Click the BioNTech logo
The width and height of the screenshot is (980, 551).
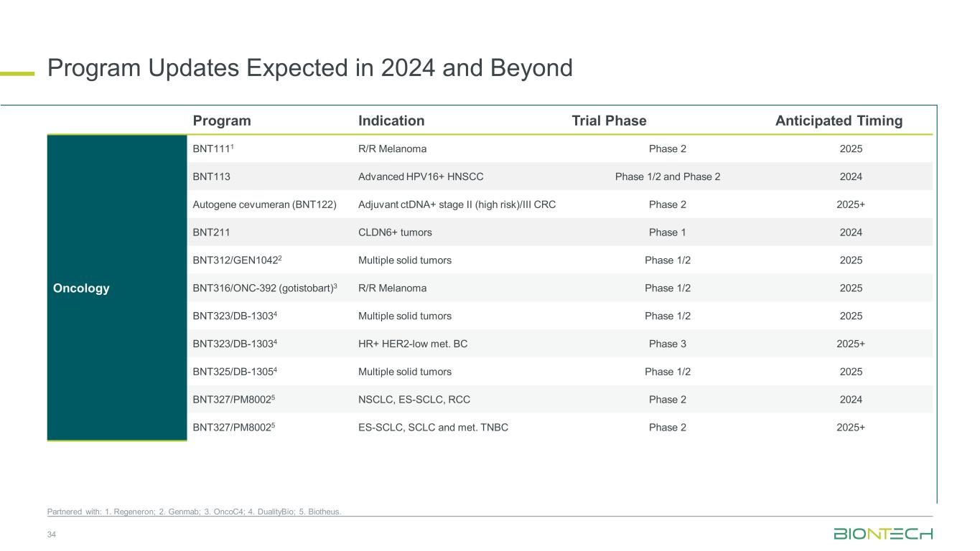point(882,534)
